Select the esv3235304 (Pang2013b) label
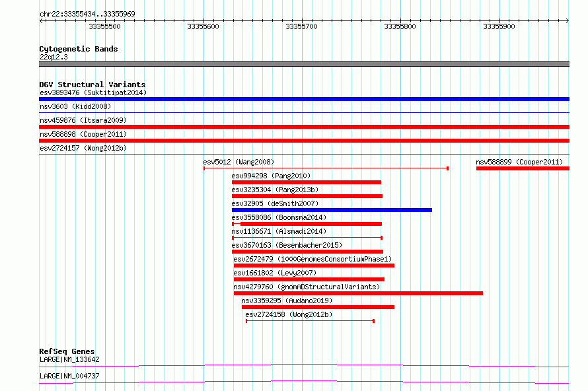588x391 pixels. 275,190
